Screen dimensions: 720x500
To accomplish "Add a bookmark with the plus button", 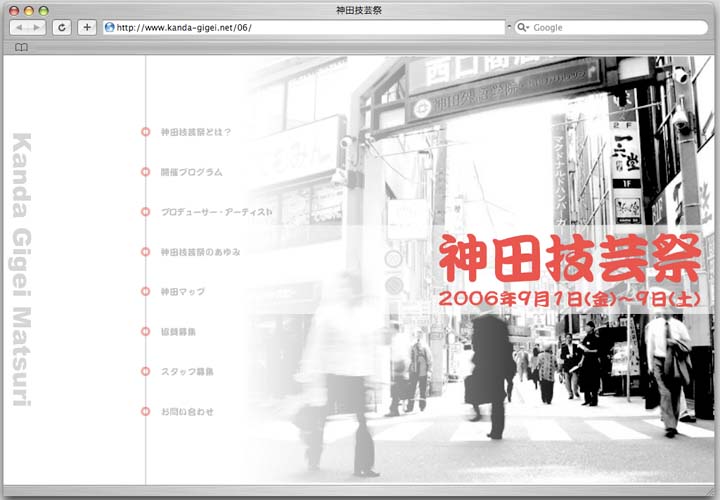I will point(87,27).
